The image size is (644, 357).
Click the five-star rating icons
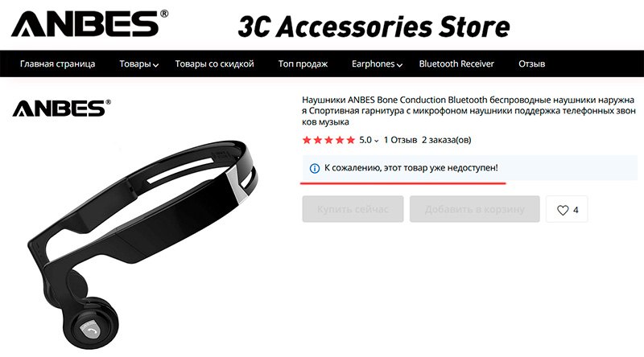pos(328,141)
